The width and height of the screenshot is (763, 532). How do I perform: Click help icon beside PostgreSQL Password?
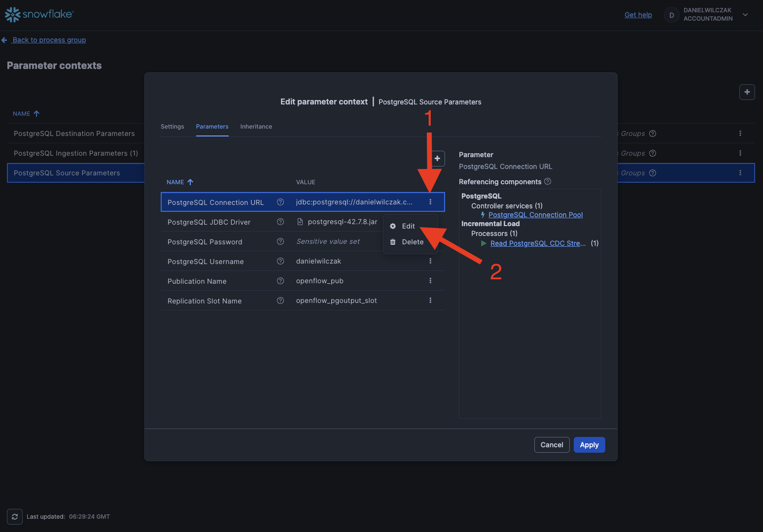(x=280, y=241)
